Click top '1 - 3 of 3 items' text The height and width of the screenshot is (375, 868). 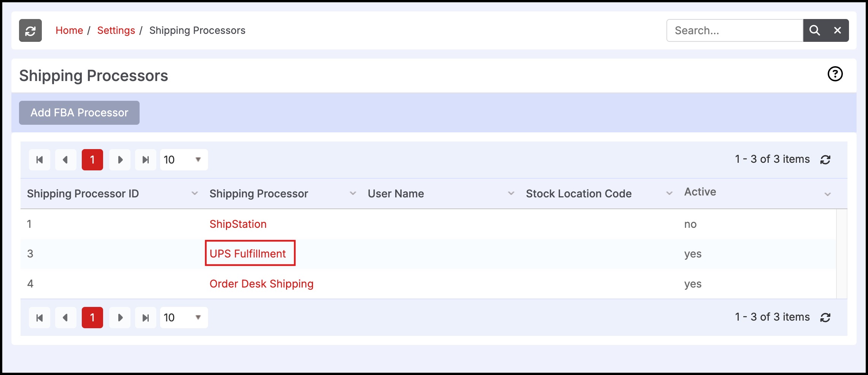[773, 159]
